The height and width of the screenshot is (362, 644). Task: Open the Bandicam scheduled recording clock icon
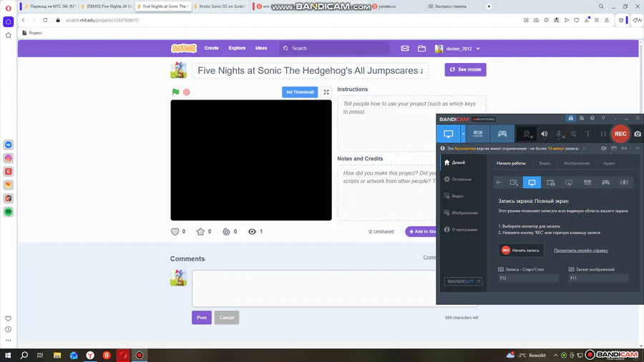(x=592, y=118)
